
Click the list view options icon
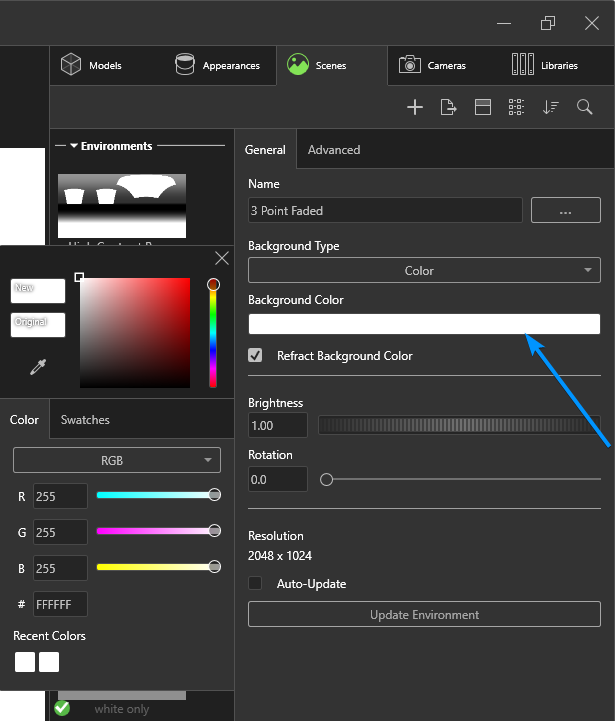click(516, 108)
